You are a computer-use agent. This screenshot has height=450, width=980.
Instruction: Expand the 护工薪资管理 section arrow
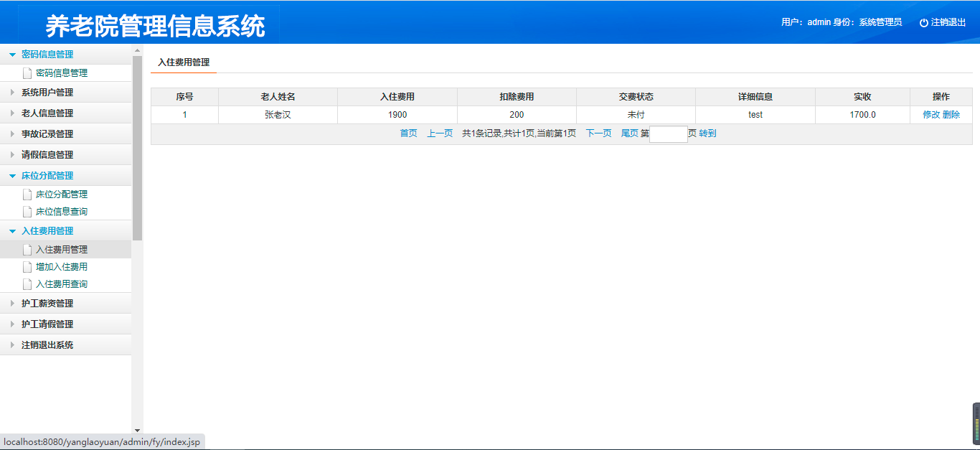pyautogui.click(x=12, y=304)
